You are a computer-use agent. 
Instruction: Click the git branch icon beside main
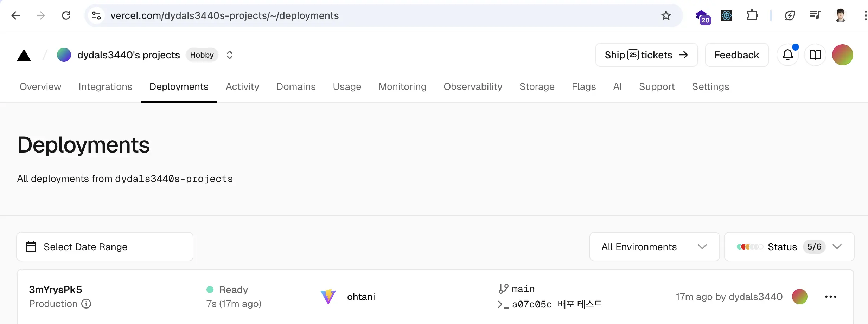pos(503,288)
